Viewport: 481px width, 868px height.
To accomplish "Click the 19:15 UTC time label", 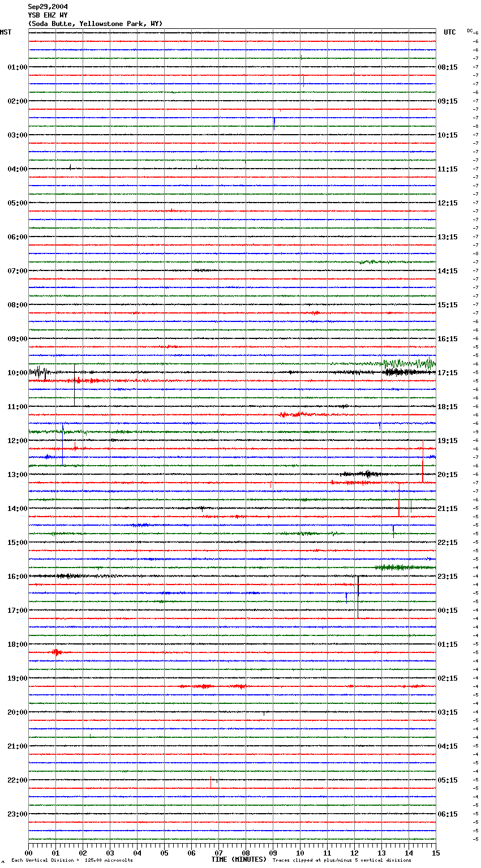I will pos(448,441).
